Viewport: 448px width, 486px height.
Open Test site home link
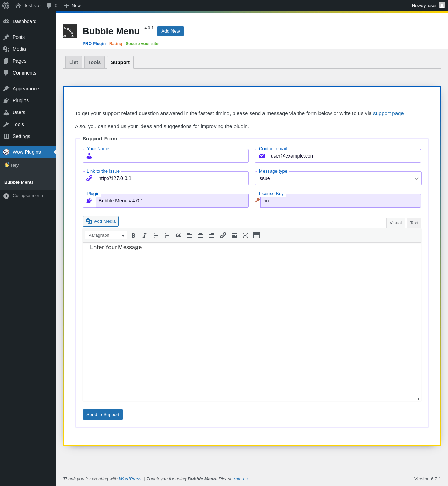coord(28,6)
